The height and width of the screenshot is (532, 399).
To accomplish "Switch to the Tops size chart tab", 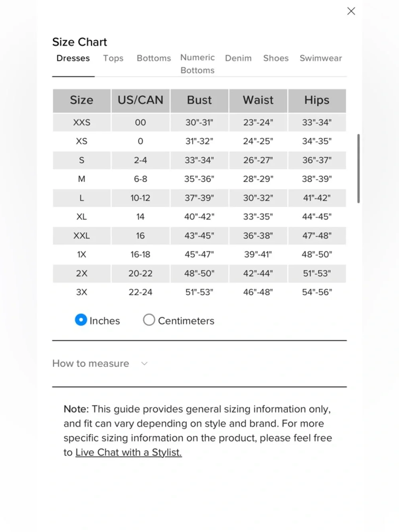I will point(113,58).
